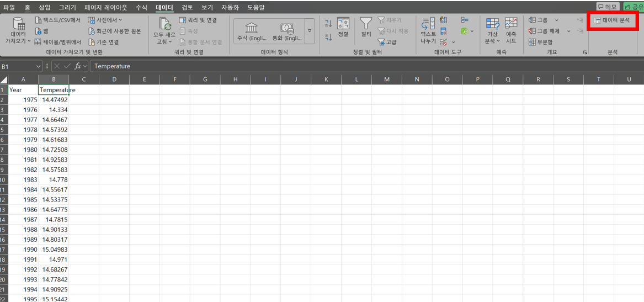Switch to the 삽입 tab
The width and height of the screenshot is (644, 302).
point(44,7)
